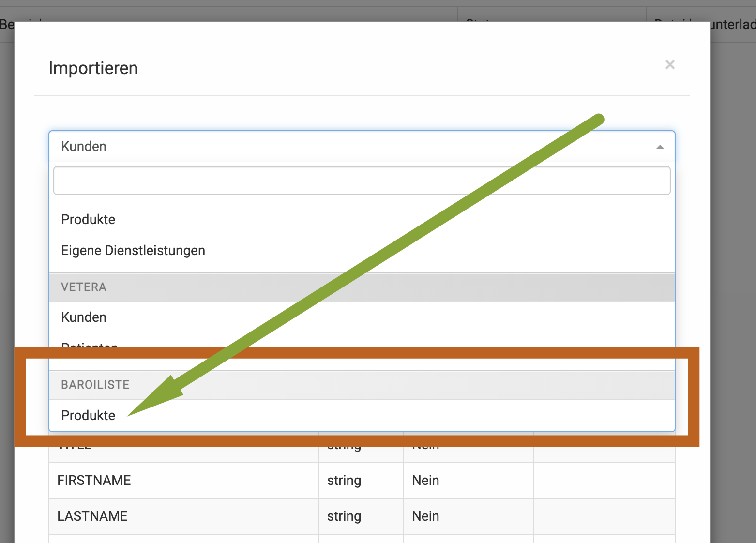Choose Kunden under the VETERA group
Image resolution: width=756 pixels, height=543 pixels.
[x=84, y=317]
